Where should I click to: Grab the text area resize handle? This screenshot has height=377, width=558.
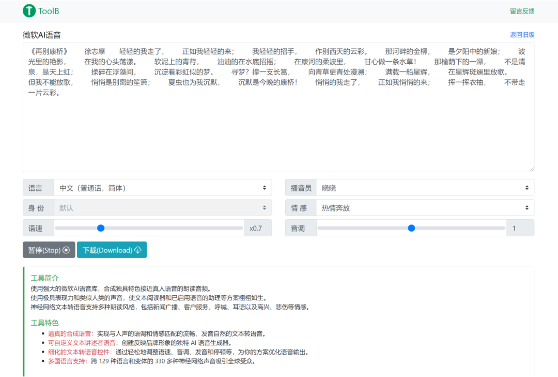532,169
